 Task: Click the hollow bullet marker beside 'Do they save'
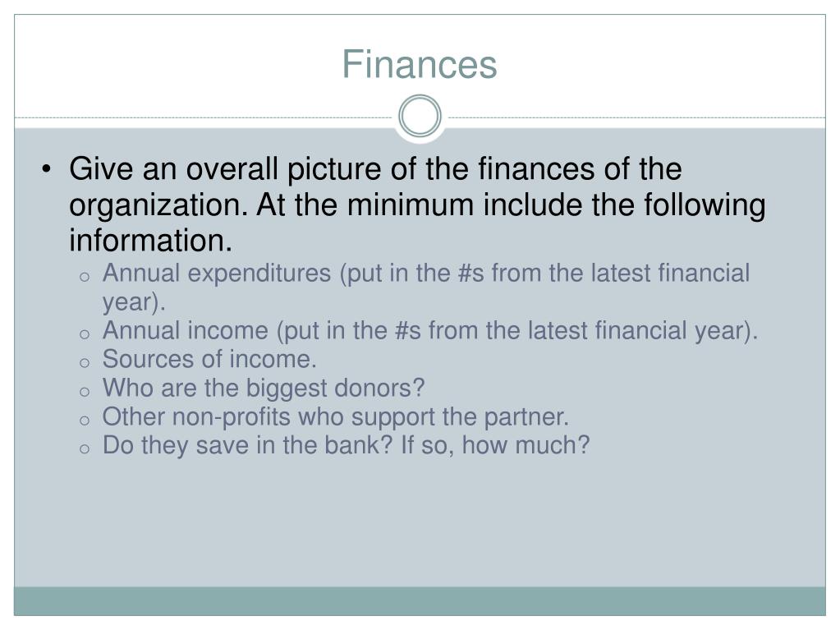pos(84,449)
